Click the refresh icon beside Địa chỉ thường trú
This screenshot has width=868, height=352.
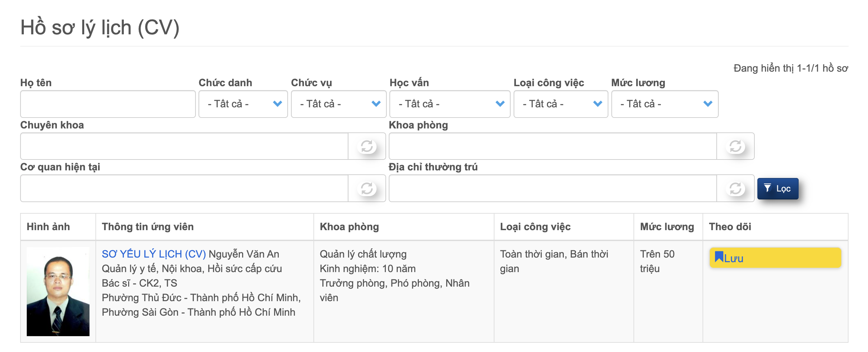click(x=735, y=188)
